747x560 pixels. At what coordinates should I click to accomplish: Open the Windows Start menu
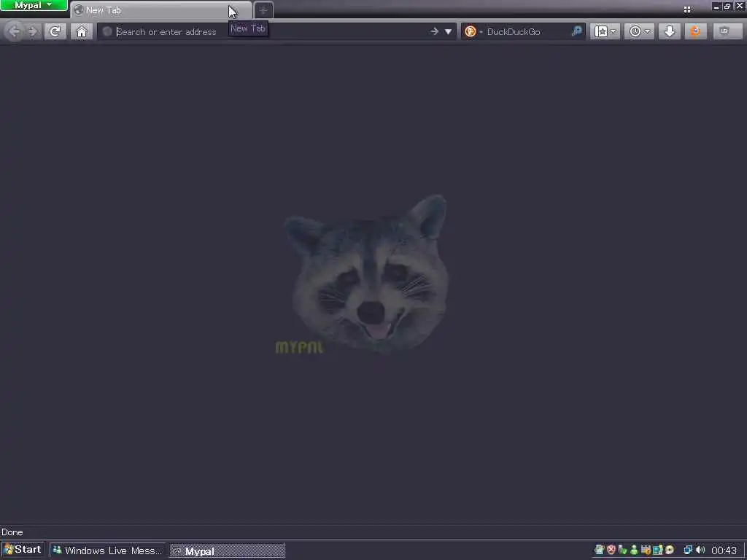(23, 550)
